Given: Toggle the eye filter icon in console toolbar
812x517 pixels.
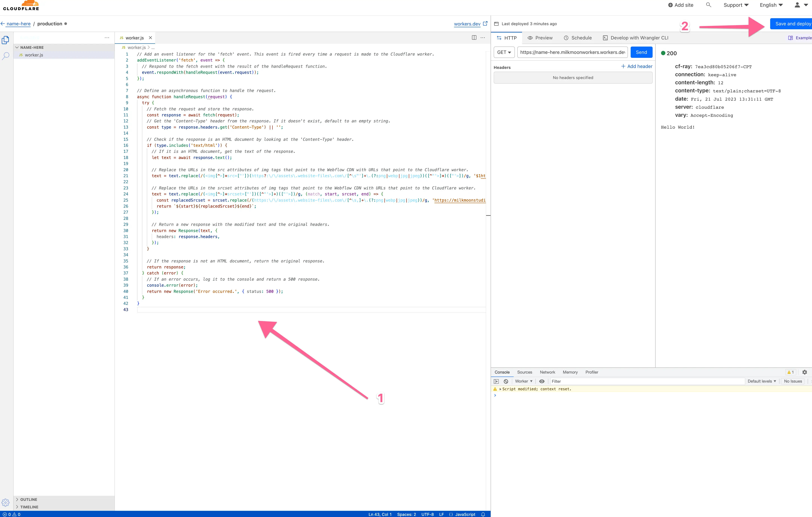Looking at the screenshot, I should pos(542,381).
